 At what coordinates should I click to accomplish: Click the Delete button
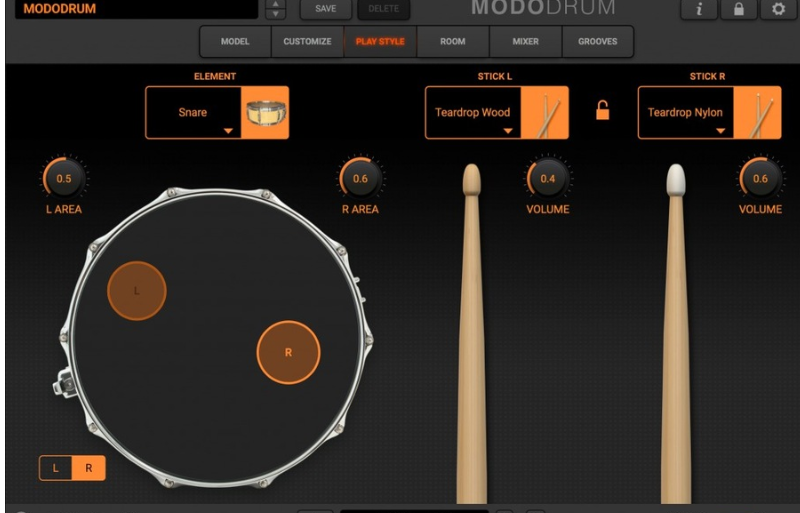[x=384, y=9]
